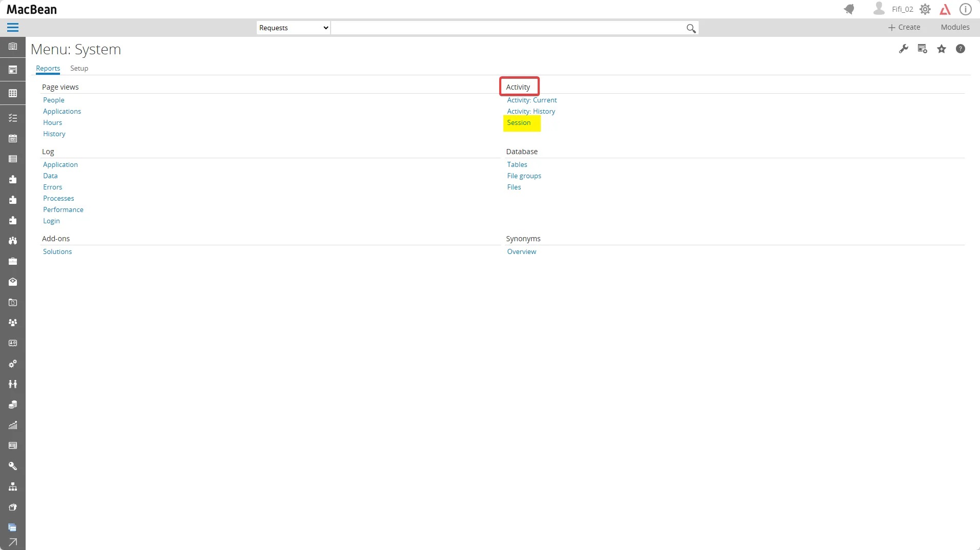The image size is (980, 550).
Task: Open the double gears icon in the sidebar
Action: point(13,364)
